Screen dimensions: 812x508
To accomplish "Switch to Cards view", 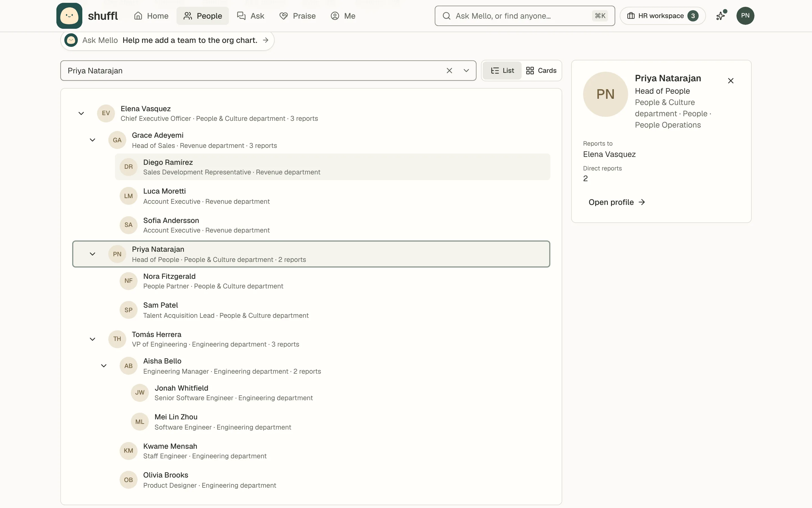I will [541, 71].
